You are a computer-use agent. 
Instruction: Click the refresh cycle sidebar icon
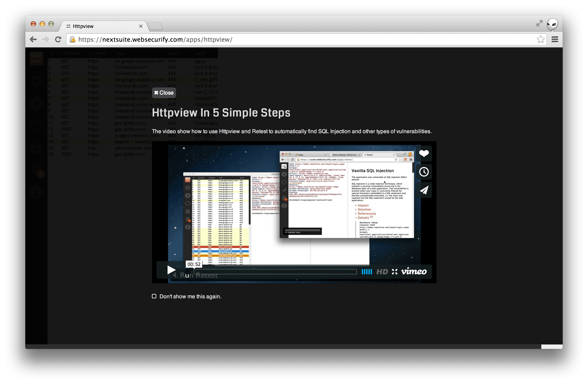click(37, 125)
